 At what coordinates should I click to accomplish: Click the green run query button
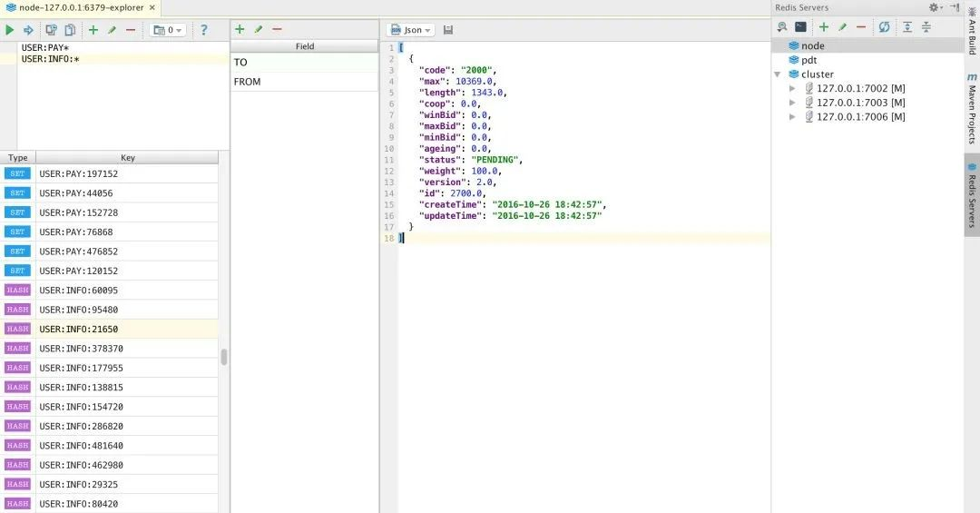(9, 30)
